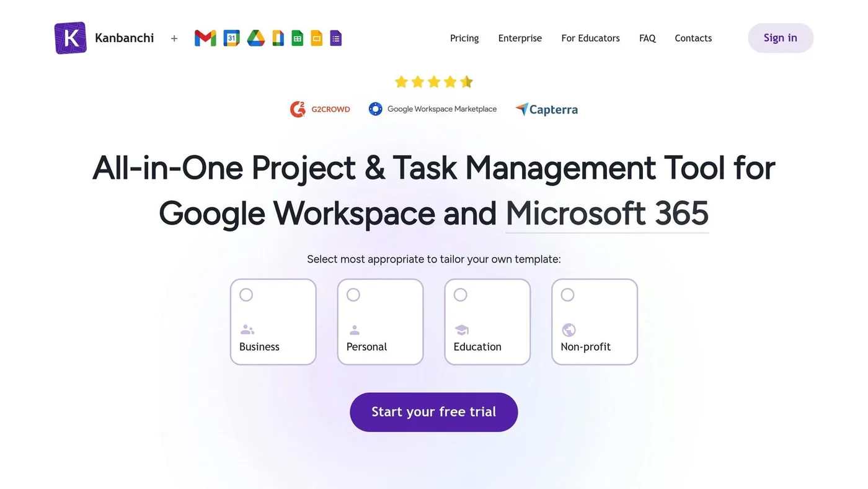Image resolution: width=868 pixels, height=489 pixels.
Task: Click the Google Calendar icon
Action: pyautogui.click(x=232, y=38)
